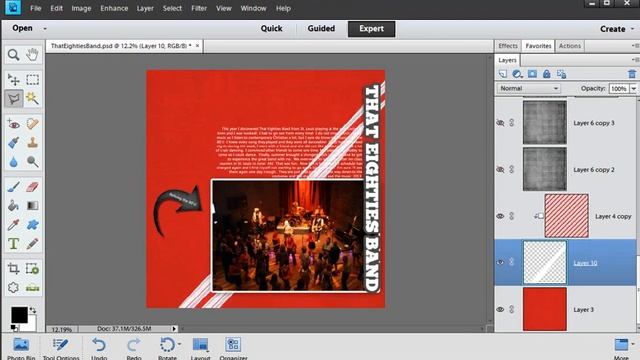Select the Red Eye Removal tool
This screenshot has width=640, height=360.
[13, 124]
